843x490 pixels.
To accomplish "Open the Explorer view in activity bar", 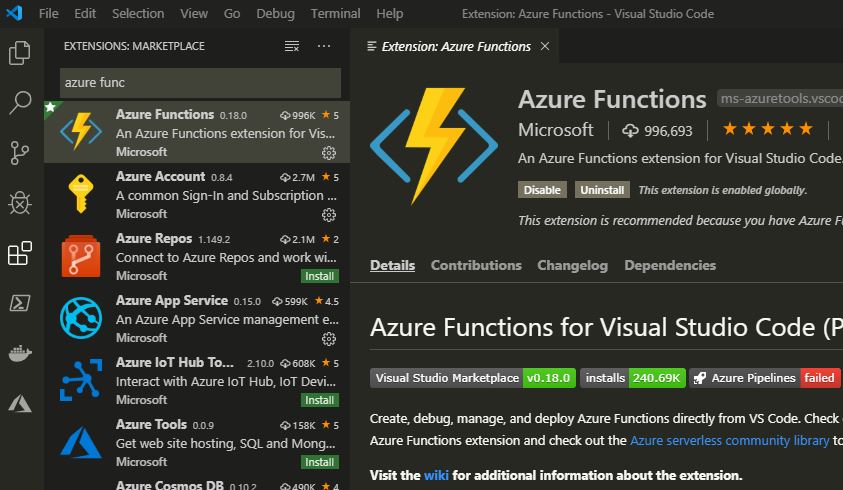I will pyautogui.click(x=20, y=53).
